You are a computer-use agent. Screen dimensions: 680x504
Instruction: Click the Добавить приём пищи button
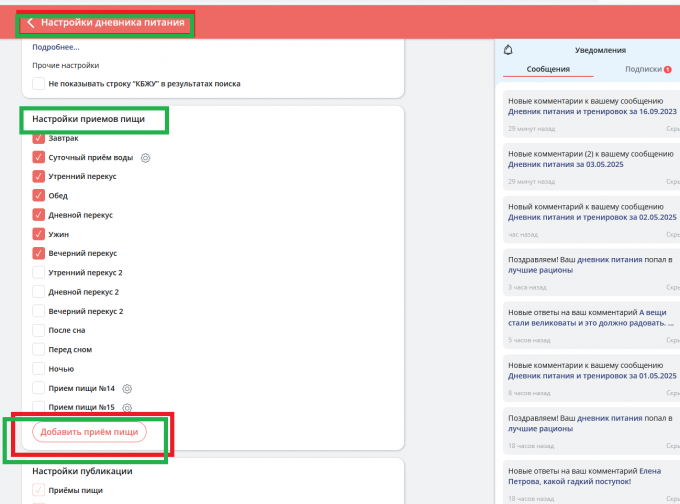pyautogui.click(x=90, y=432)
